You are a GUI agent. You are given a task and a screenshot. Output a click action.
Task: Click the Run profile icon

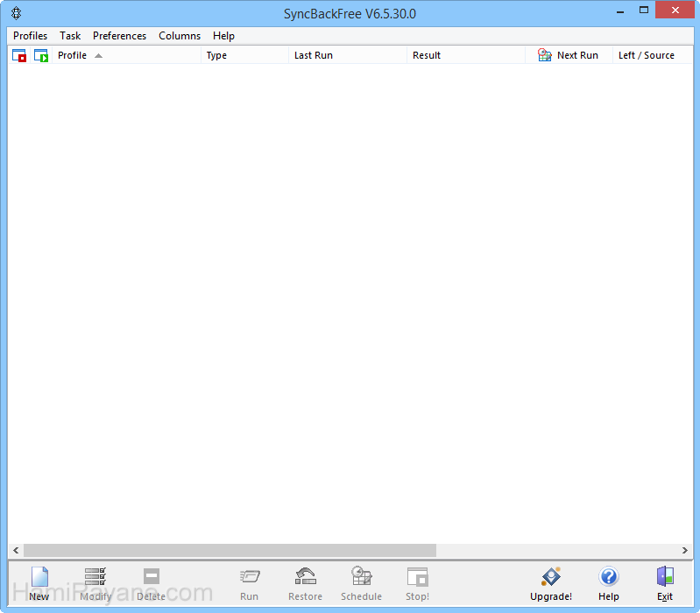click(250, 576)
